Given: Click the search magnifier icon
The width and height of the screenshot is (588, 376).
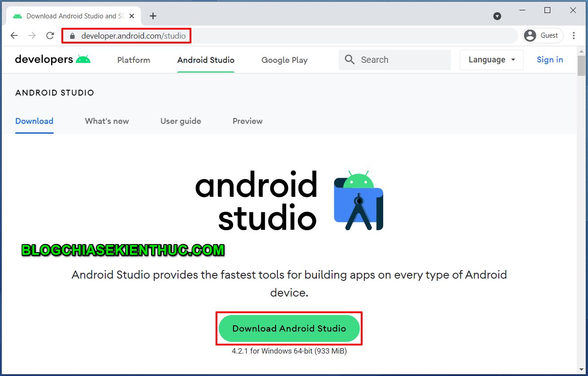Looking at the screenshot, I should (350, 60).
